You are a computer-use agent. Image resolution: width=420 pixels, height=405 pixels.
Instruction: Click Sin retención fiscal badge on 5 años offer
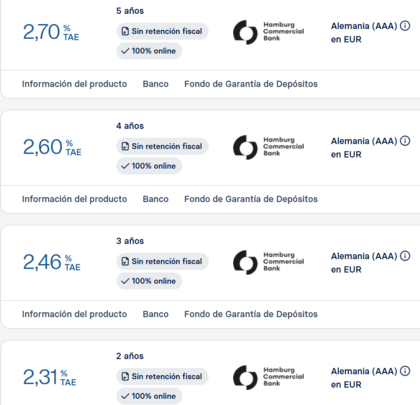click(x=162, y=31)
